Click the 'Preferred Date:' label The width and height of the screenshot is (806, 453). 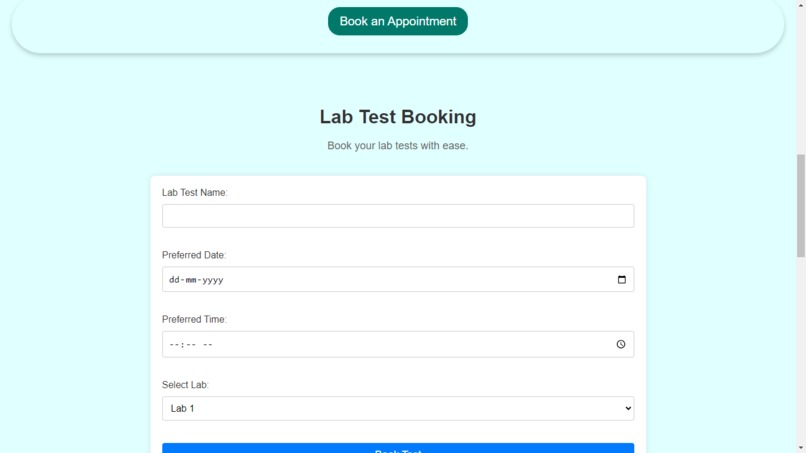pyautogui.click(x=194, y=255)
